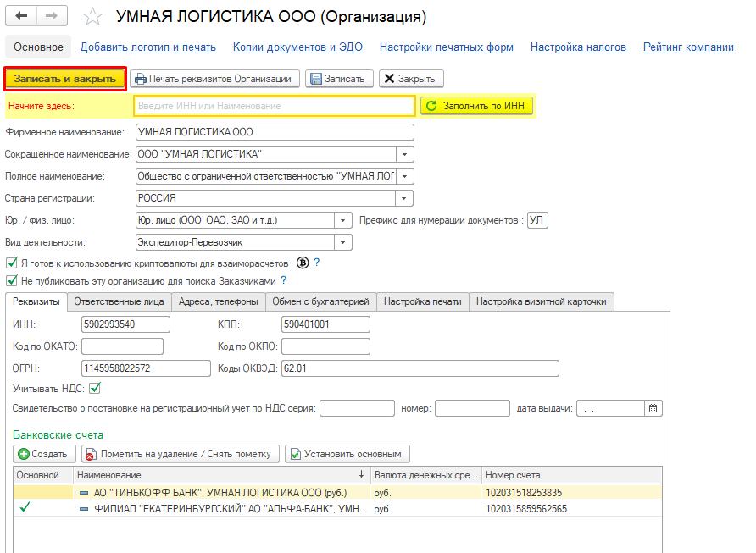Open 'Добавить логотип и печать' link

coord(148,47)
